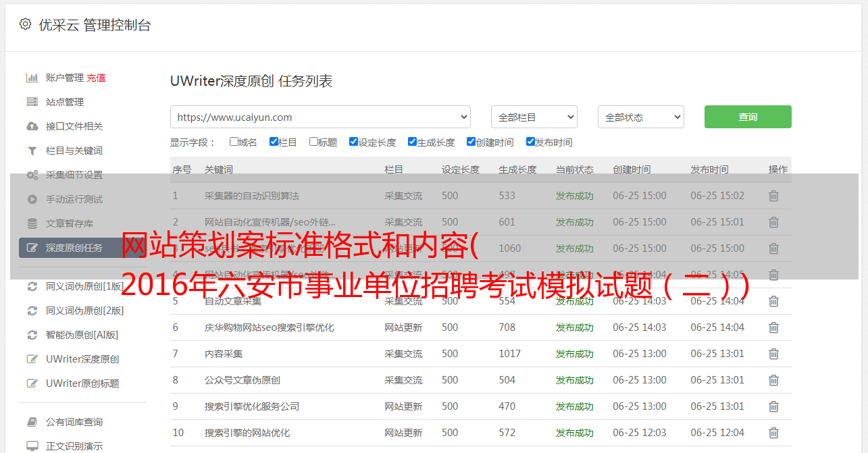Click publish time 06-25 12:04
The height and width of the screenshot is (453, 868).
(x=717, y=433)
